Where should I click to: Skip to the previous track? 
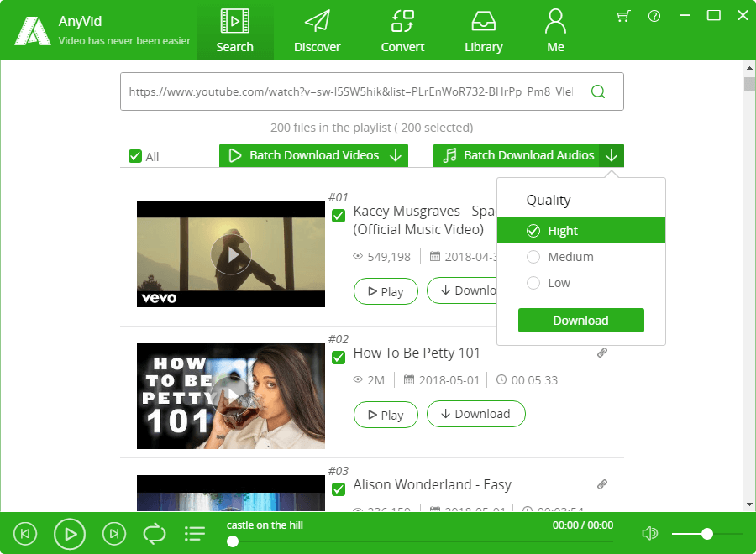tap(26, 533)
